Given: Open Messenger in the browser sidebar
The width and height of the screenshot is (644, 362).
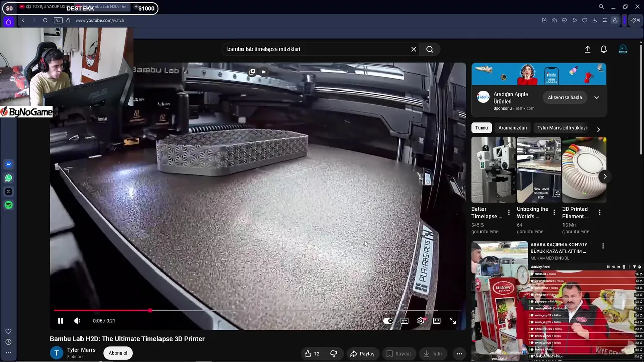Looking at the screenshot, I should pos(8,164).
